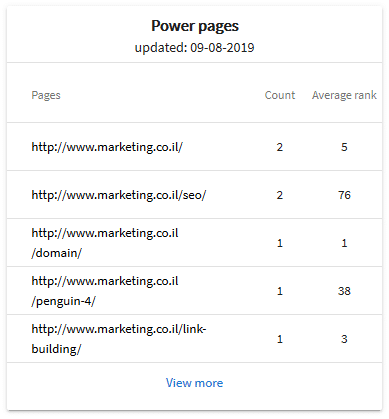Image resolution: width=389 pixels, height=419 pixels.
Task: Select the Pages column header
Action: tap(46, 95)
